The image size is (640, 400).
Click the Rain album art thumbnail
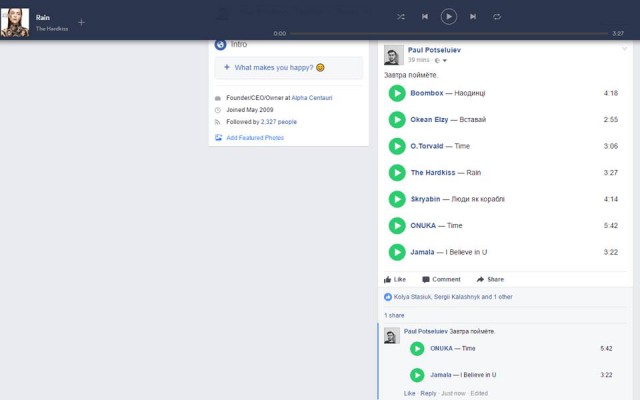tap(14, 22)
